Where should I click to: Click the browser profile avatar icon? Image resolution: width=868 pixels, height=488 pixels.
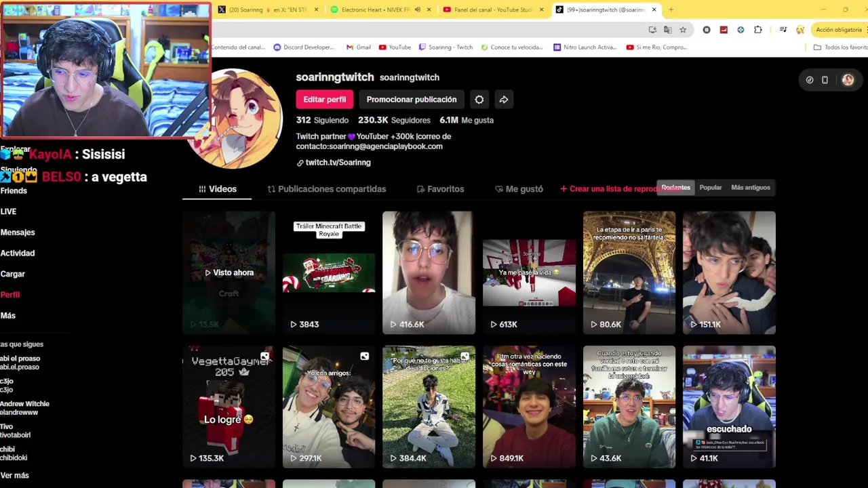click(800, 30)
